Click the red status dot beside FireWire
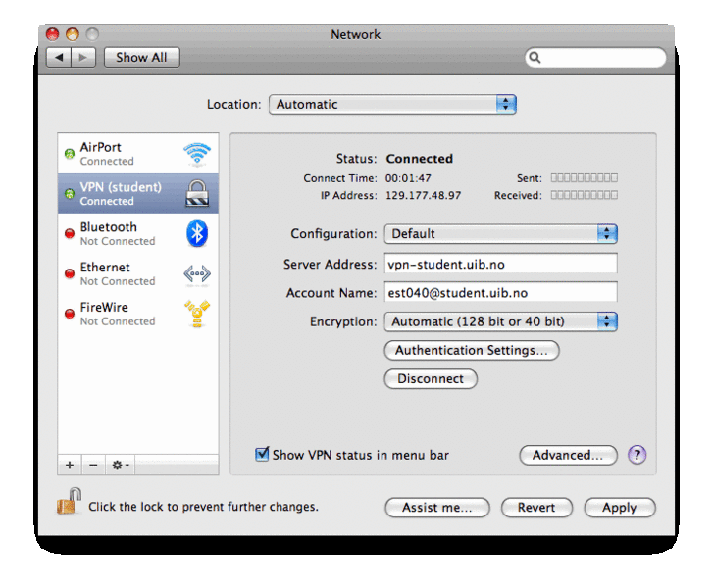Image resolution: width=713 pixels, height=588 pixels. [x=70, y=314]
